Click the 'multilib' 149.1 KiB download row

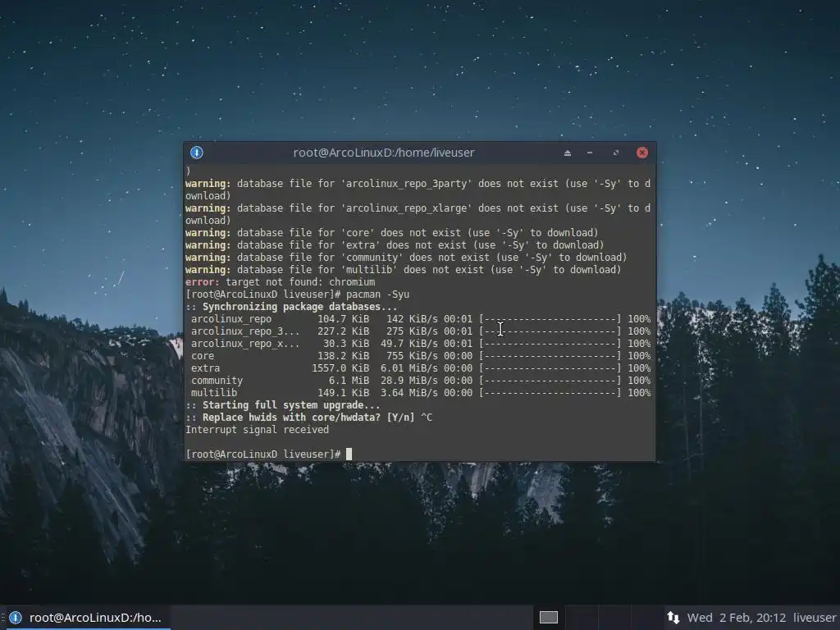pyautogui.click(x=421, y=393)
